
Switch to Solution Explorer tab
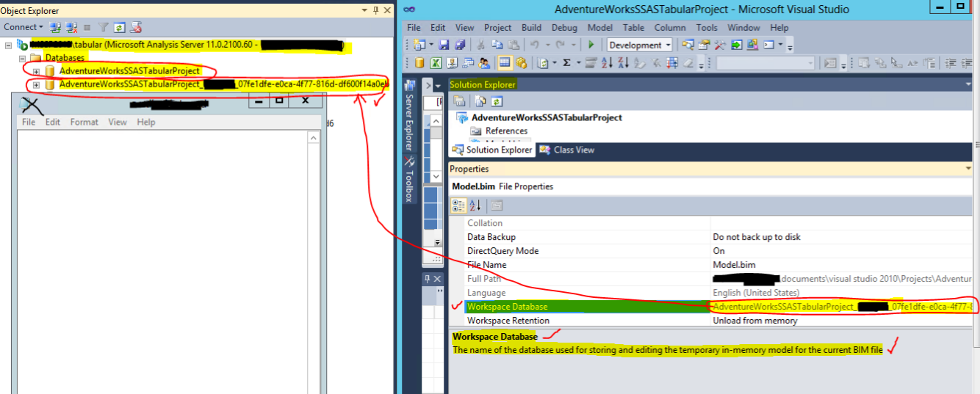pos(491,150)
